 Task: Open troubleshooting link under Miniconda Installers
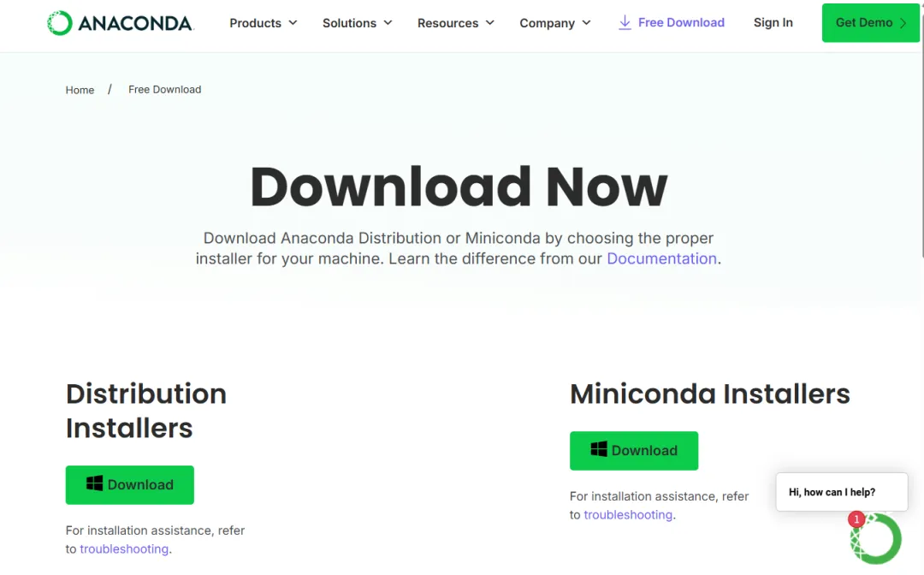(628, 514)
